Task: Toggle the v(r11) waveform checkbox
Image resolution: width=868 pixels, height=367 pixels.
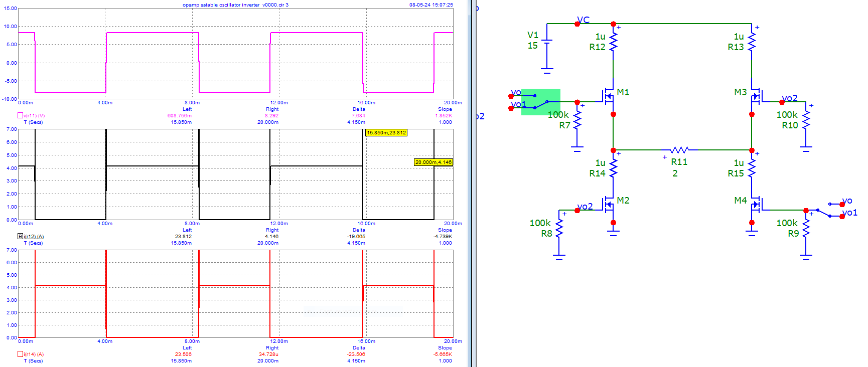Action: point(21,115)
